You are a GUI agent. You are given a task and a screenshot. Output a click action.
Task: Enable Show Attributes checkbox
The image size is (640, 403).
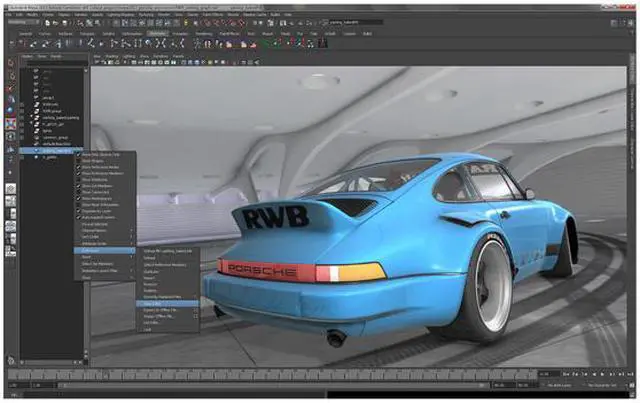pos(78,180)
